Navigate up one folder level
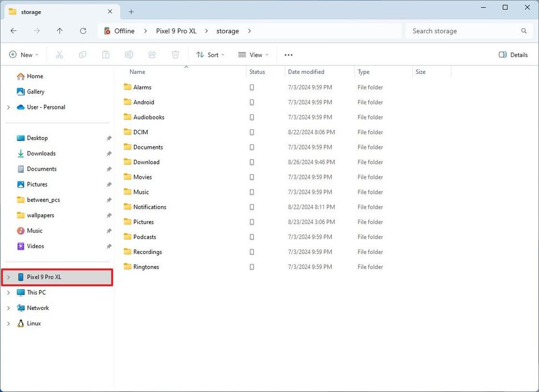This screenshot has width=539, height=392. 59,31
